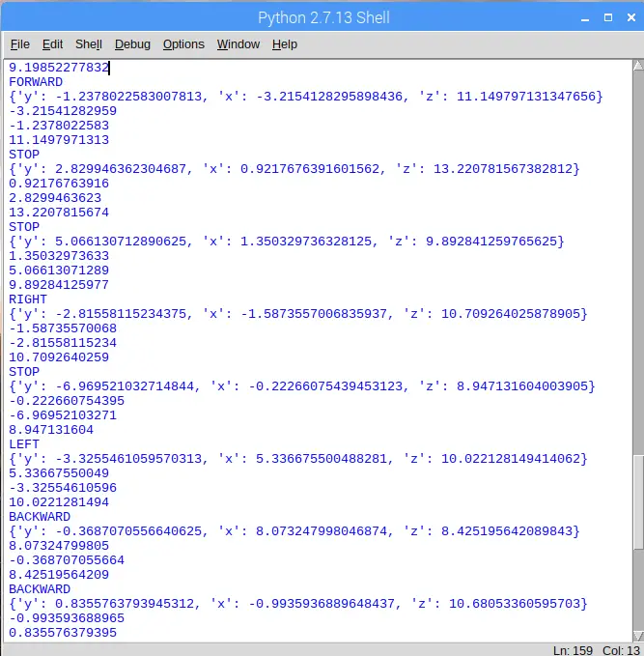The image size is (644, 656).
Task: Click the value 1.35032973633
Action: (x=59, y=256)
